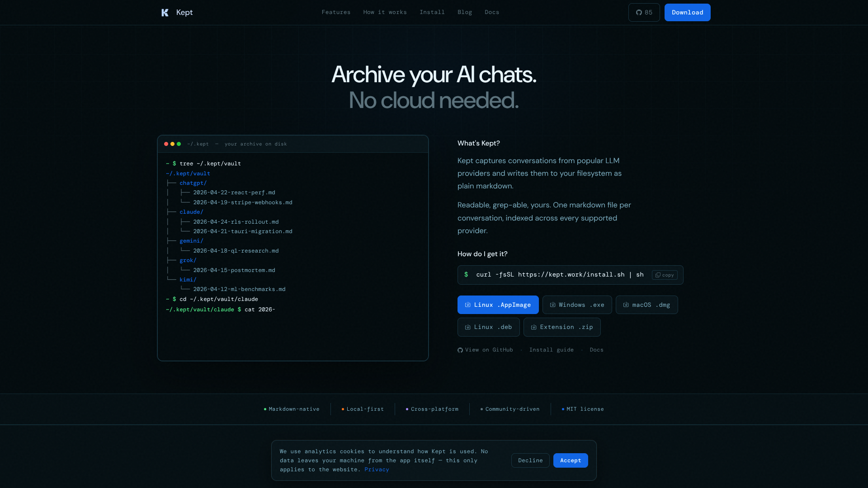Open the Install guide link
The height and width of the screenshot is (488, 868).
(x=551, y=350)
